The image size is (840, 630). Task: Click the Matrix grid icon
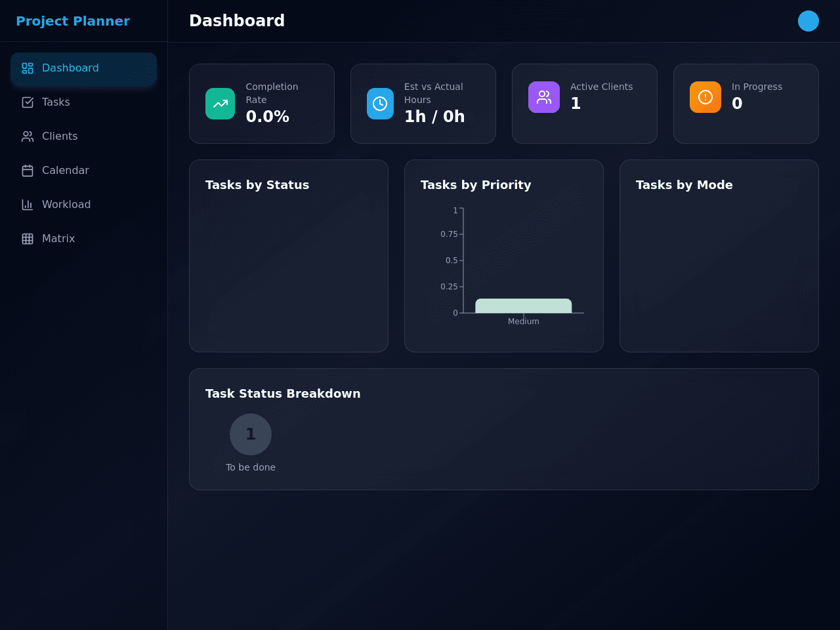pyautogui.click(x=28, y=239)
